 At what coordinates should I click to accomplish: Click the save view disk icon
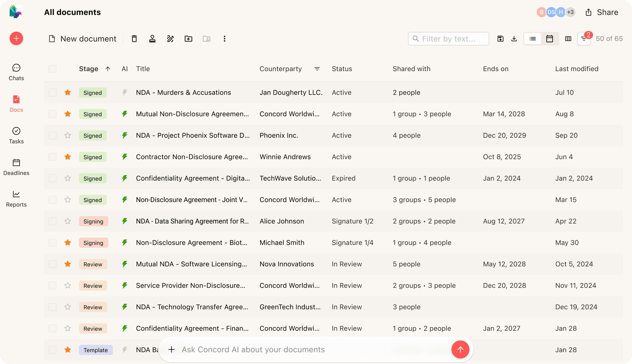click(x=501, y=39)
